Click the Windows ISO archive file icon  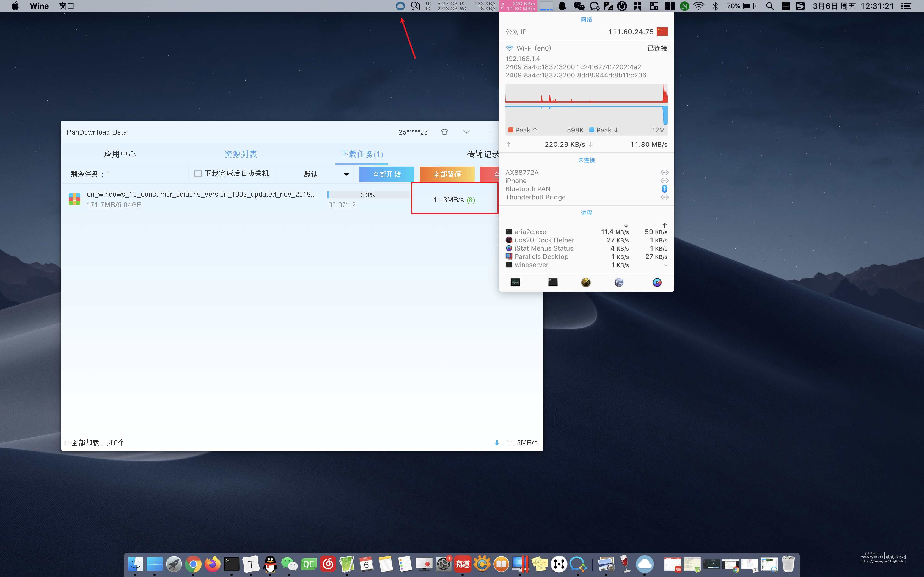click(75, 199)
